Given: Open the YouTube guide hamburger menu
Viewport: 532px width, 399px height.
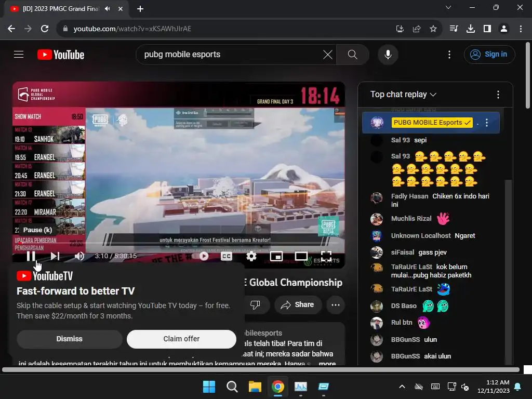Looking at the screenshot, I should point(19,54).
